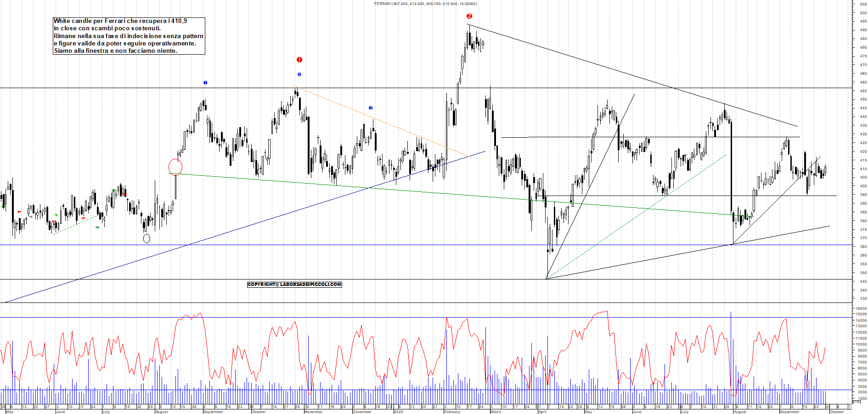
Task: Select the 'White candle per Ferrari' comment box
Action: (129, 36)
